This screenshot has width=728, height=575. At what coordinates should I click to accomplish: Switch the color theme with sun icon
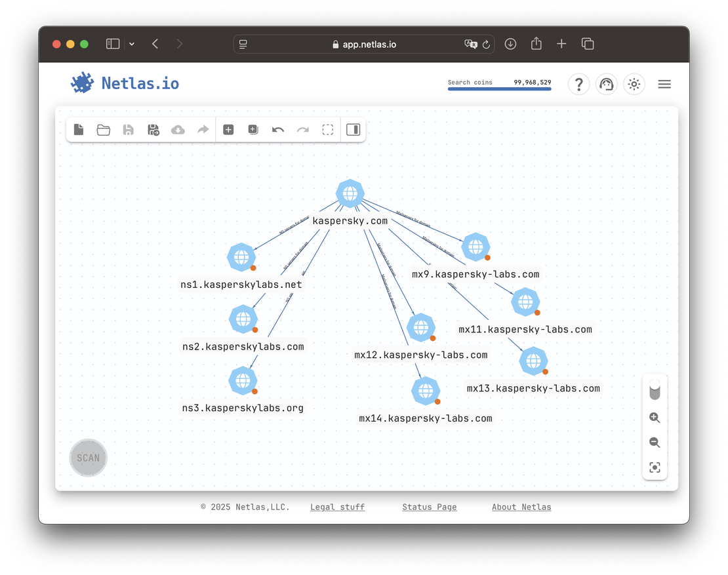coord(634,84)
